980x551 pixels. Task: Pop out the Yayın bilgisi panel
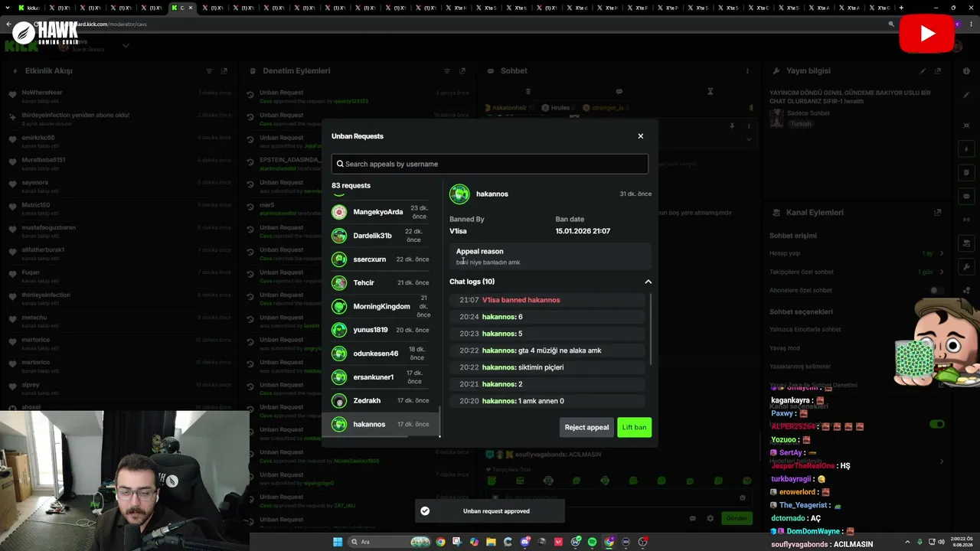pyautogui.click(x=937, y=71)
